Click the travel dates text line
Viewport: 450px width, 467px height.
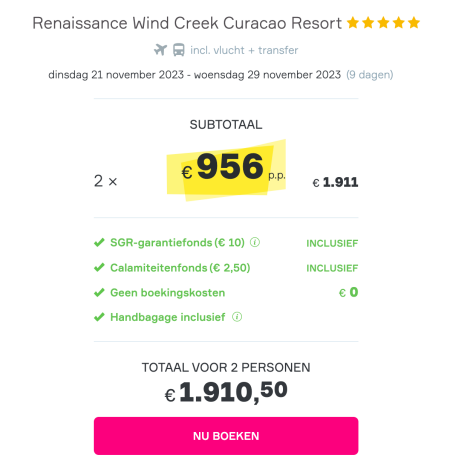[x=195, y=75]
